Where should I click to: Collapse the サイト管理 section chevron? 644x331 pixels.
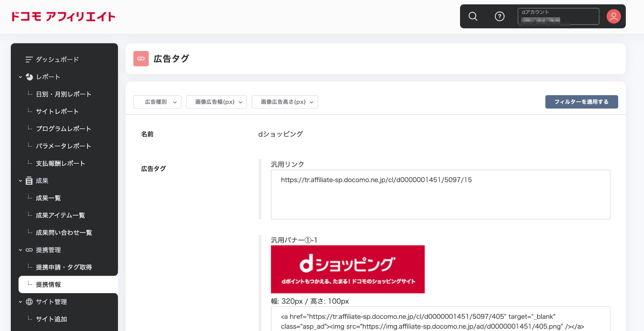pos(20,302)
